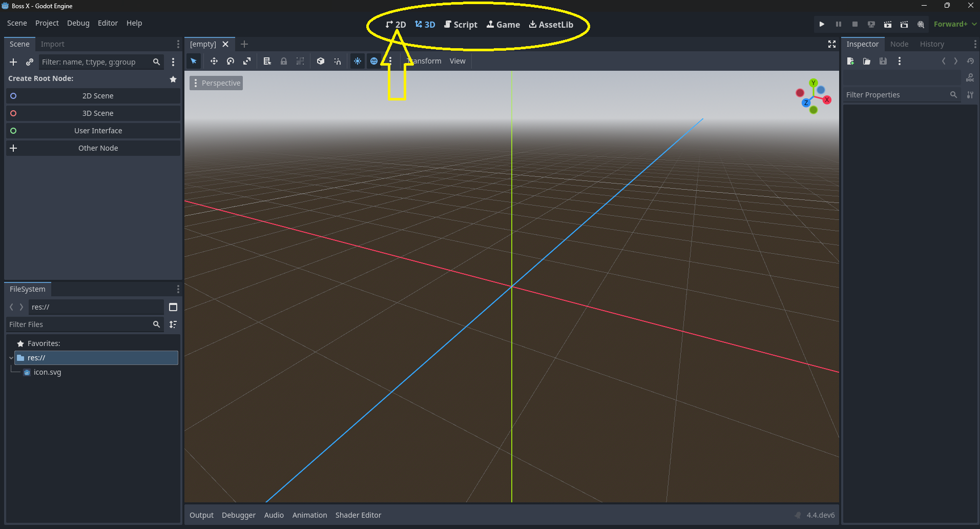Toggle FileSystem split mode icon

point(173,307)
